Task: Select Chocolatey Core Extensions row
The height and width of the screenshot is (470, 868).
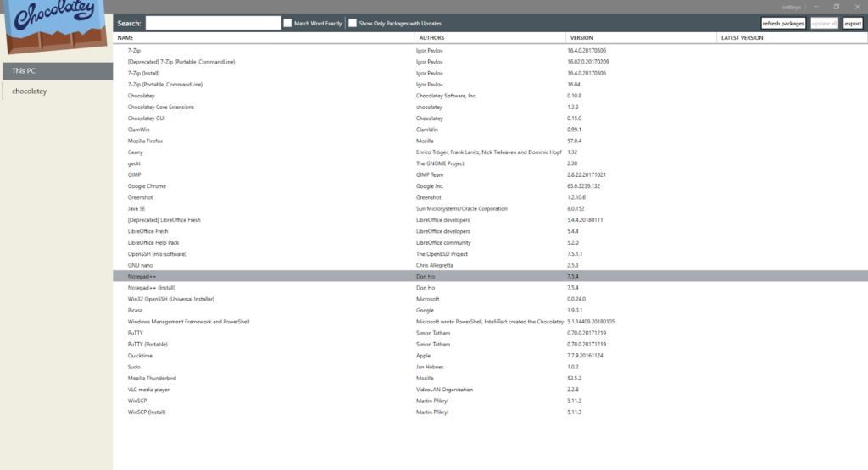Action: [x=491, y=108]
